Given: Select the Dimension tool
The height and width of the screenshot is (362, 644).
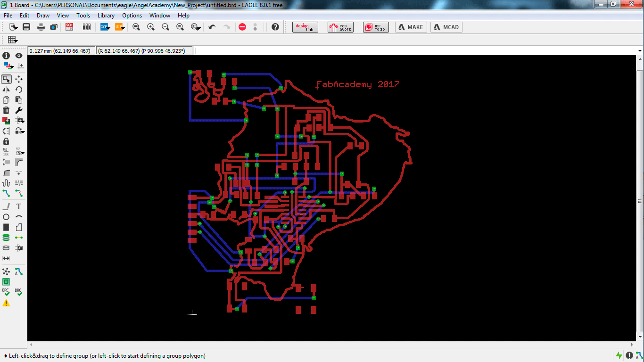Looking at the screenshot, I should point(6,258).
